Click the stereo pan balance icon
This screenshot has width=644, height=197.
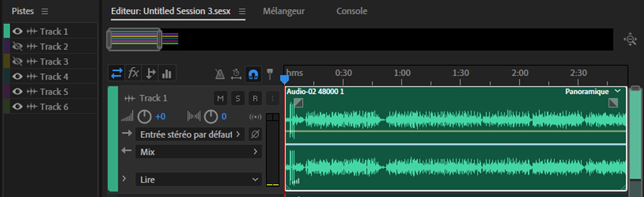pos(194,116)
